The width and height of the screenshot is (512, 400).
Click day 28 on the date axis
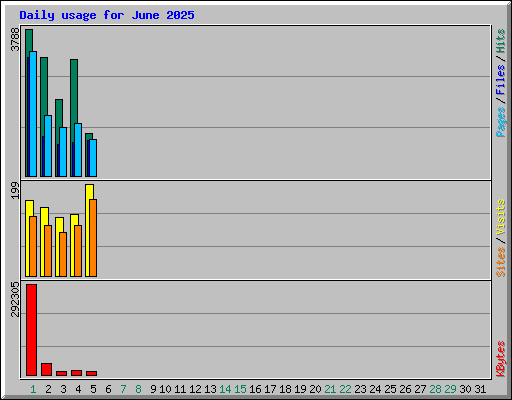coord(435,389)
